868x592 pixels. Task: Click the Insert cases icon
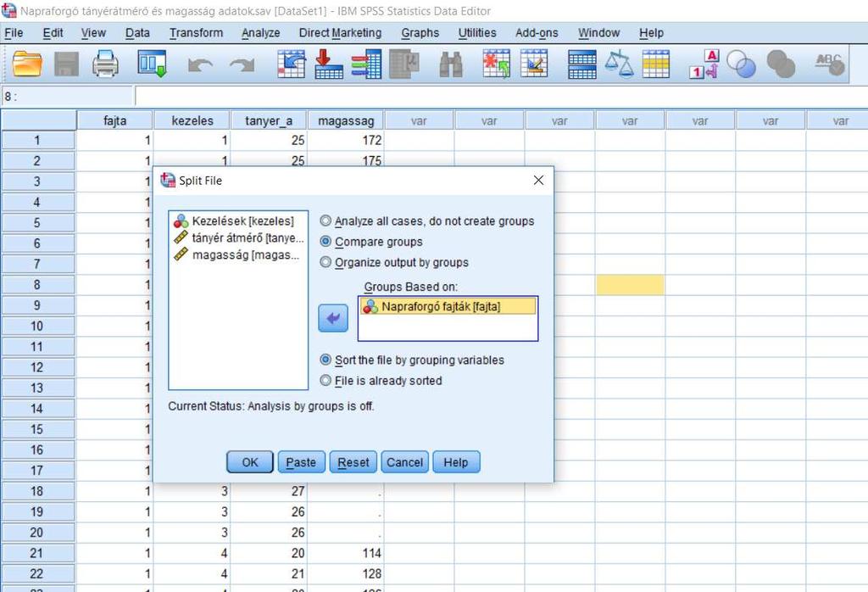tap(497, 64)
